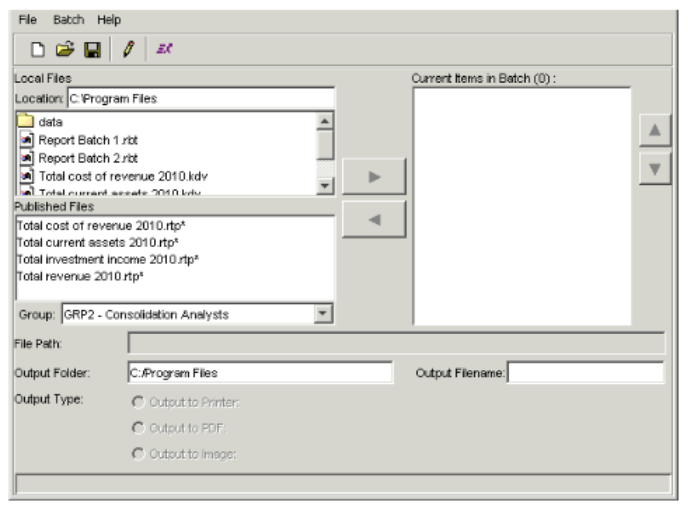Select the Output to PDF radio button
This screenshot has width=688, height=514.
click(x=137, y=427)
